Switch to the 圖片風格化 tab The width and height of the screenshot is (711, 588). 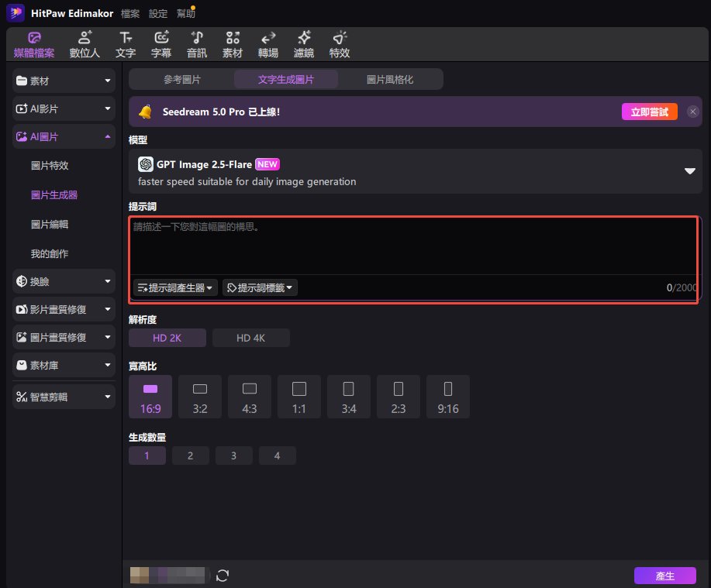click(390, 79)
